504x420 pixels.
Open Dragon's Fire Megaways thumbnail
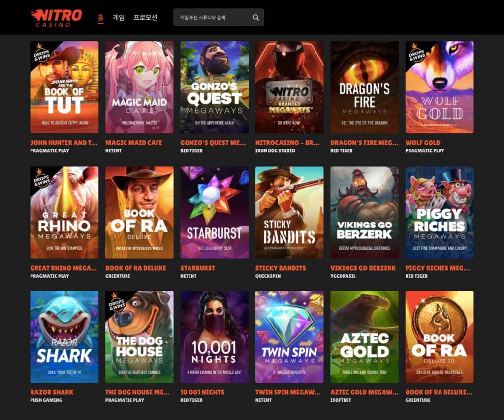point(365,87)
